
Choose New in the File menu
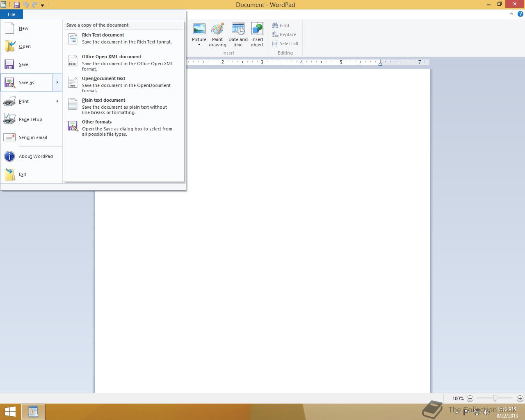(x=23, y=28)
